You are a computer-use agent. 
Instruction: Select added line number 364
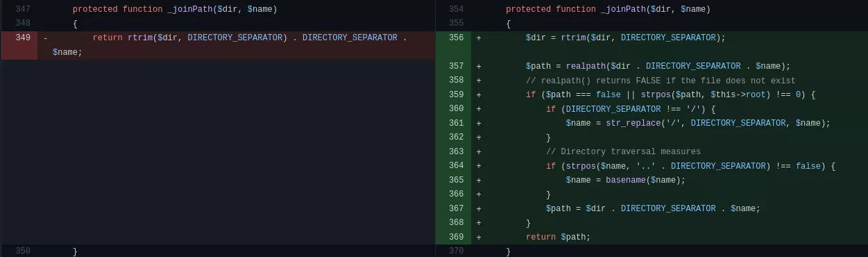456,165
